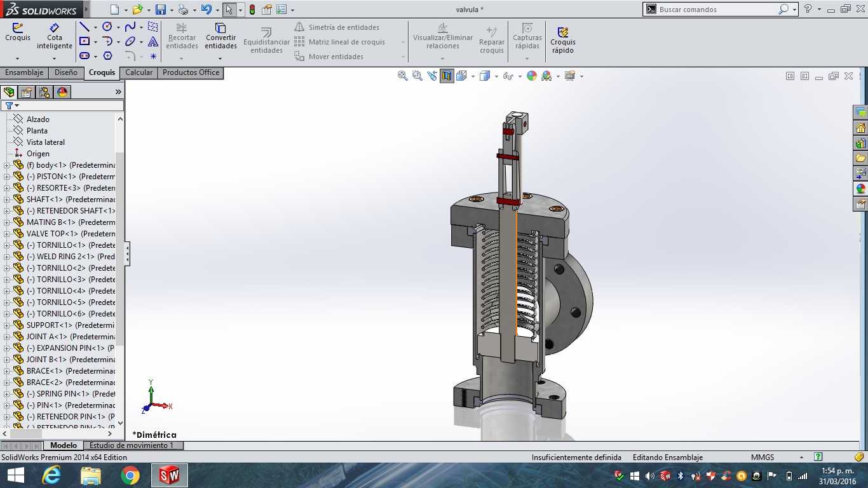868x488 pixels.
Task: Open the Custom Properties tab in task pane
Action: click(861, 204)
